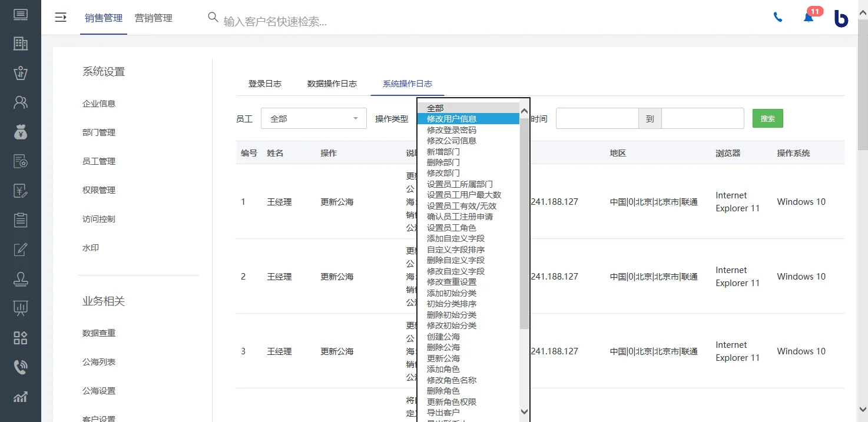The width and height of the screenshot is (868, 422).
Task: Open 访问控制 settings page
Action: click(99, 219)
